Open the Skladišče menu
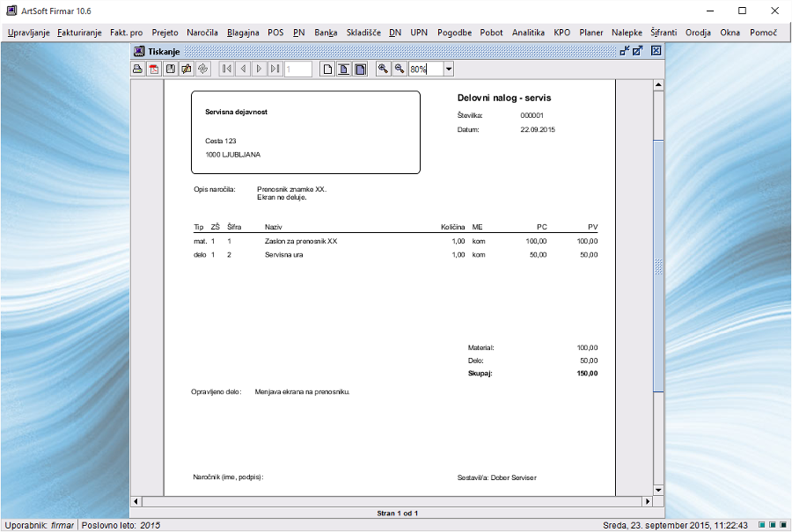Viewport: 792px width, 532px height. pyautogui.click(x=363, y=33)
